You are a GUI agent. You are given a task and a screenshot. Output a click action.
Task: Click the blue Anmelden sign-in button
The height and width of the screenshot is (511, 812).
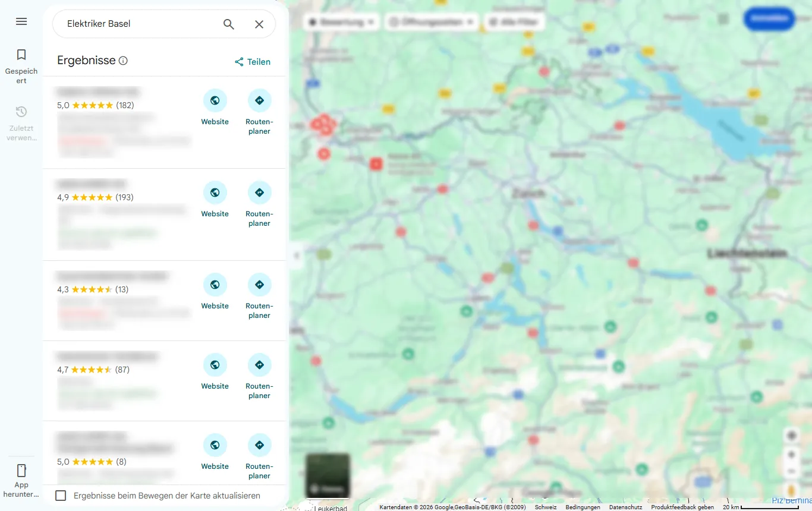(769, 19)
